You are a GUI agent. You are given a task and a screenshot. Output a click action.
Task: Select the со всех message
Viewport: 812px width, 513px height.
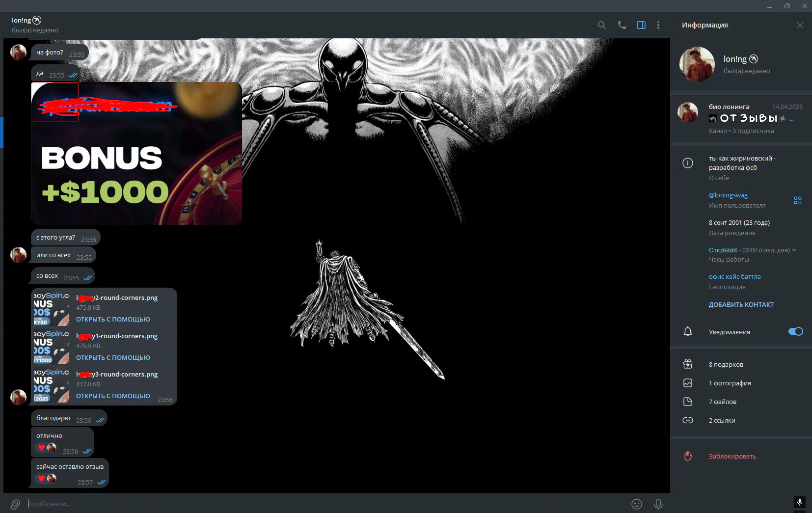63,276
